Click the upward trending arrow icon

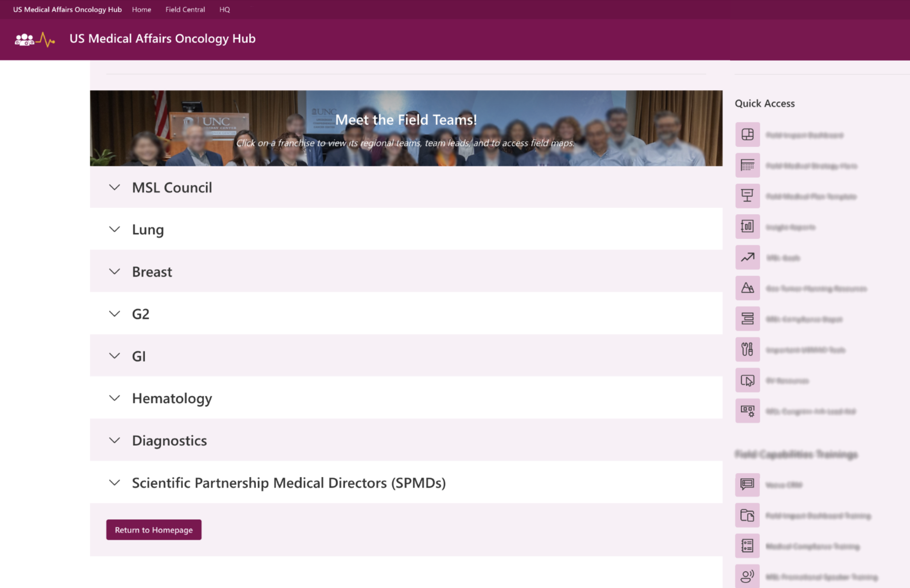point(747,258)
